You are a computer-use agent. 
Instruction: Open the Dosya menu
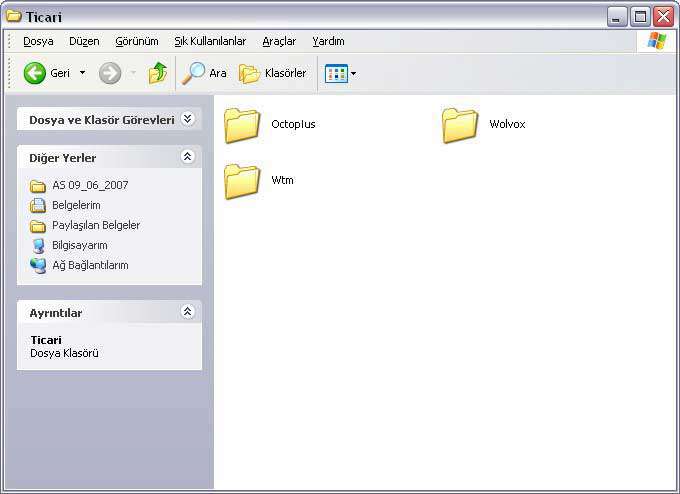pyautogui.click(x=38, y=41)
